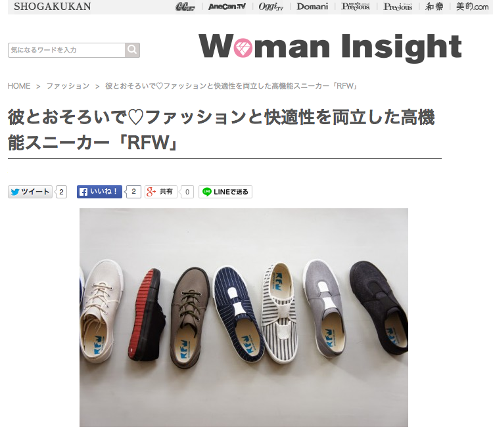Click the SHOGAKUKAN publisher link

[53, 7]
